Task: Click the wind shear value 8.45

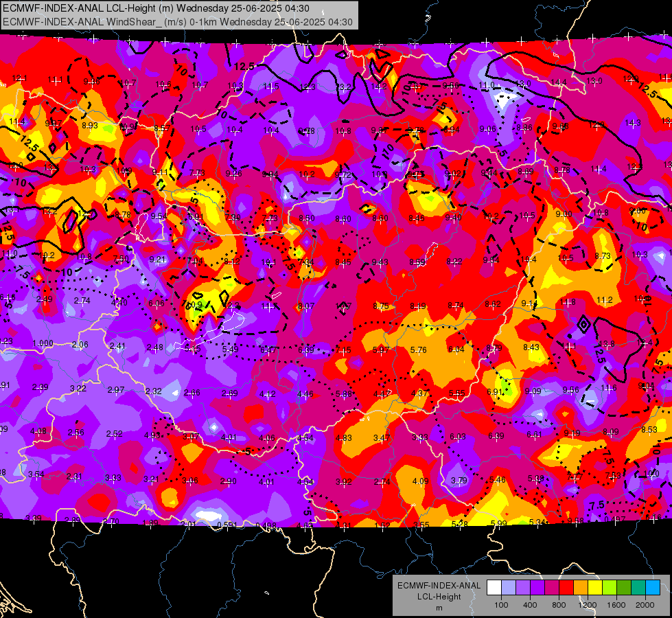Action: pos(343,262)
